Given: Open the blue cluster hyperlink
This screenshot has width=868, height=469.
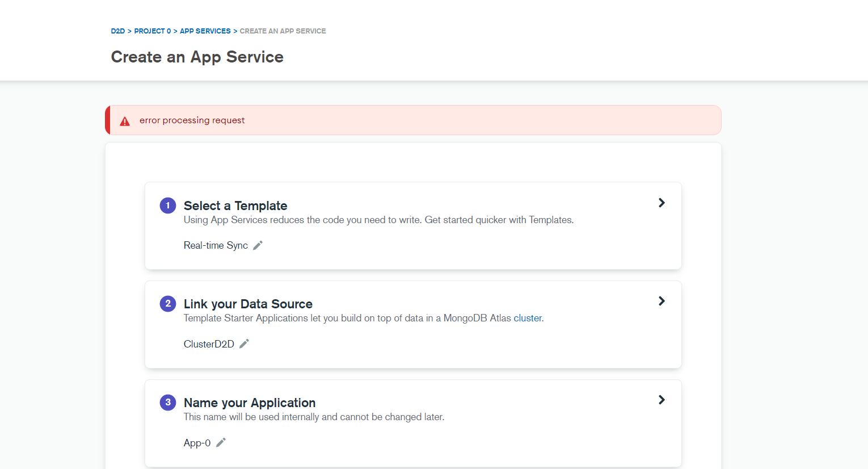Looking at the screenshot, I should (527, 319).
